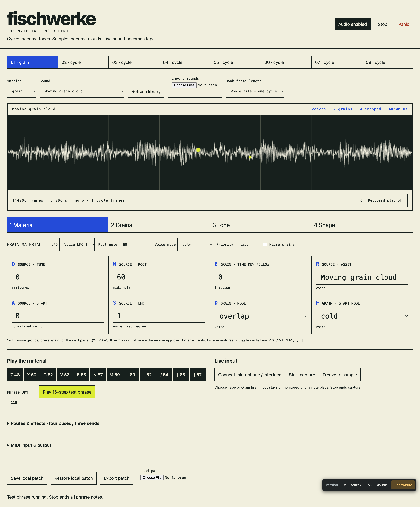
Task: Switch to the 2 Grains tab
Action: (x=159, y=225)
